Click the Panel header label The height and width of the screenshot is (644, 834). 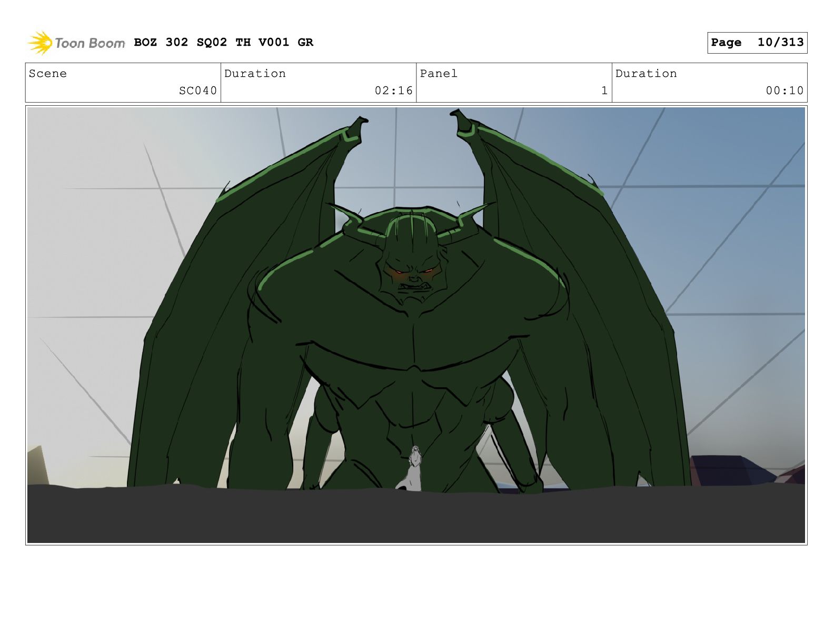coord(439,74)
